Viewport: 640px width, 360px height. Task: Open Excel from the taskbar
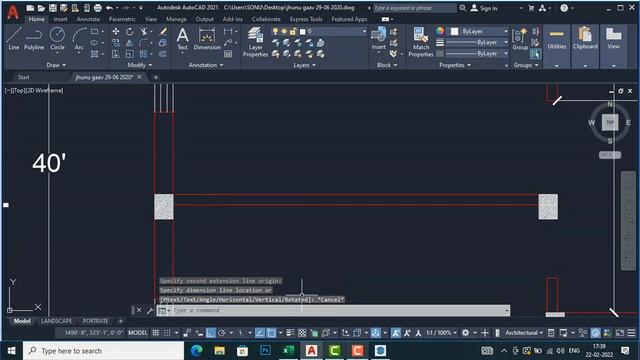point(289,351)
